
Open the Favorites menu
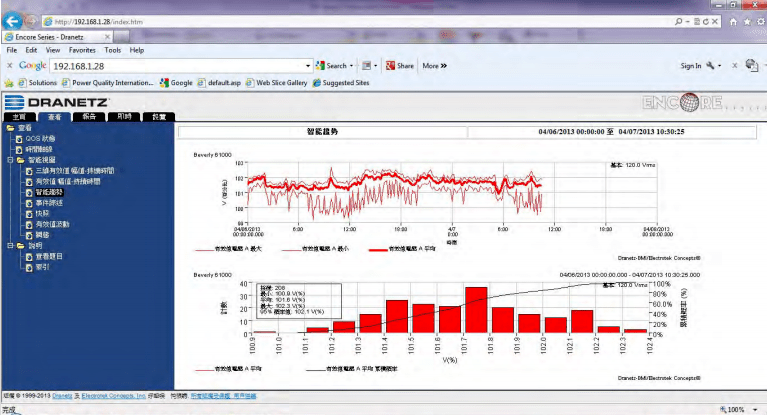pyautogui.click(x=83, y=50)
